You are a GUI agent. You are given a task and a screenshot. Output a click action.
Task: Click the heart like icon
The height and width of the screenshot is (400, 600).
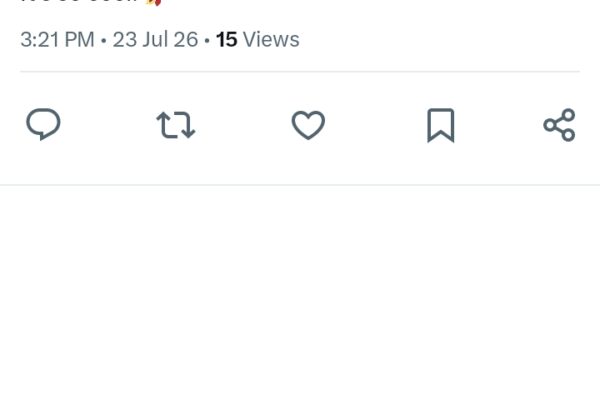pos(308,125)
